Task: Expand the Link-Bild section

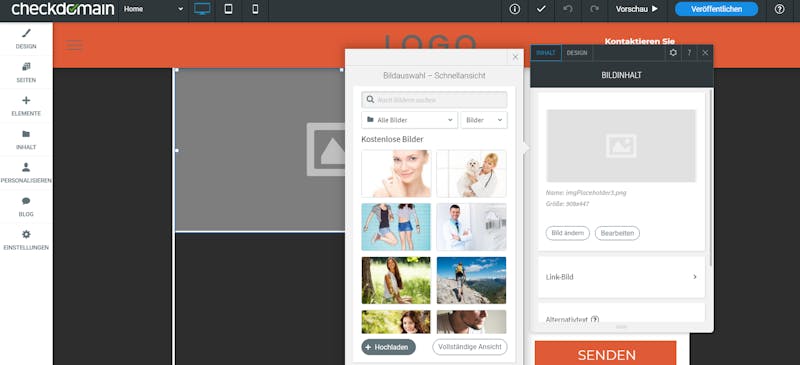Action: [x=621, y=277]
